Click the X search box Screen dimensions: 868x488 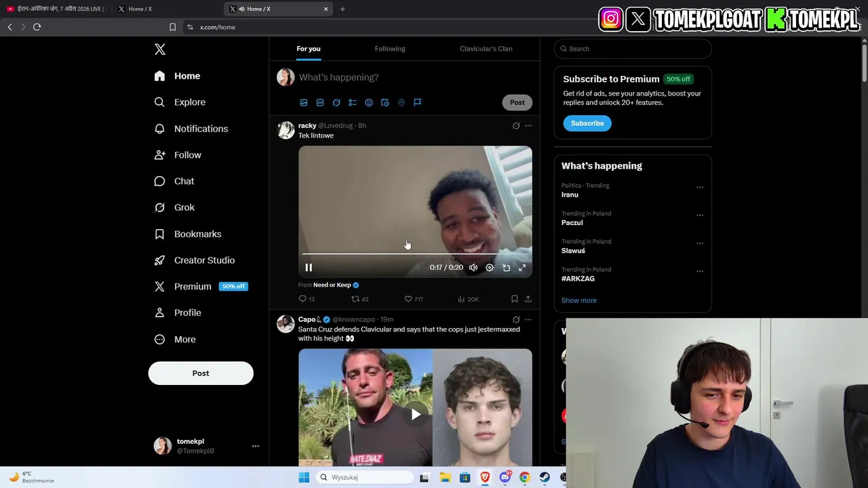click(x=633, y=49)
